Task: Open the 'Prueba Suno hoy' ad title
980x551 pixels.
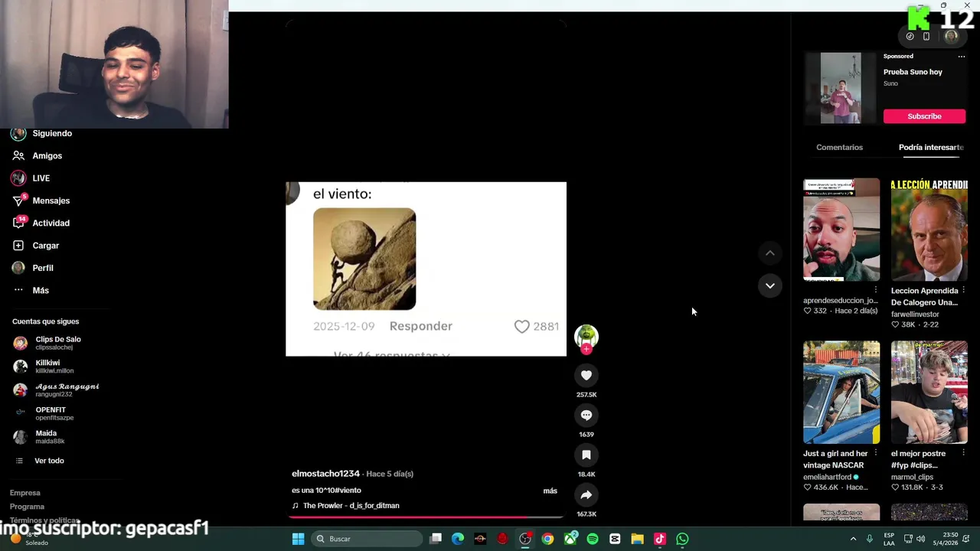Action: (x=913, y=72)
